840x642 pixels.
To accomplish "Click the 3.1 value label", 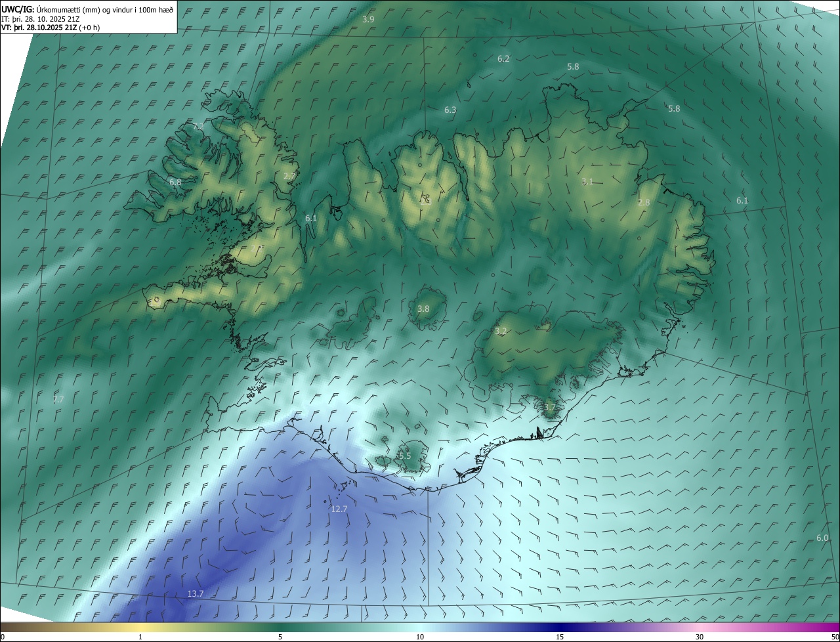I will (587, 182).
